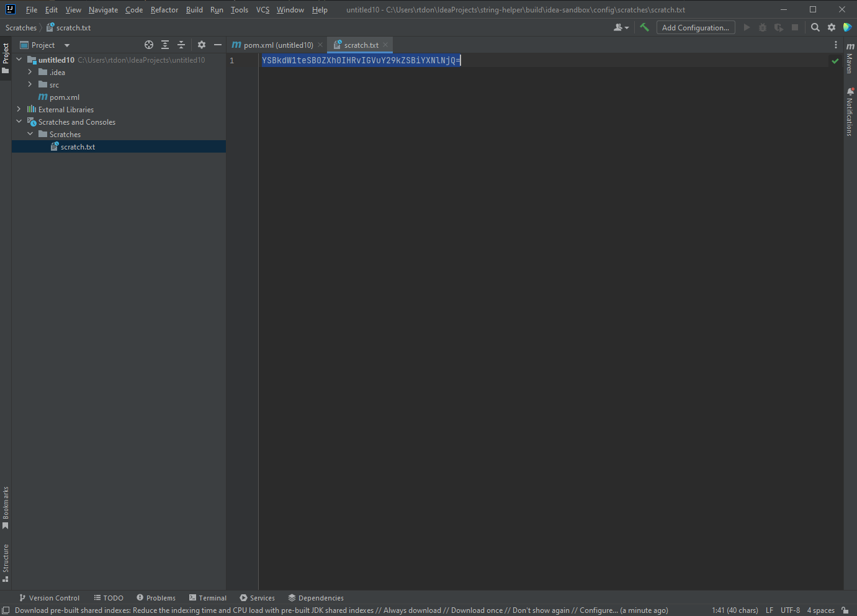
Task: Collapse the untitled10 project node
Action: 18,60
